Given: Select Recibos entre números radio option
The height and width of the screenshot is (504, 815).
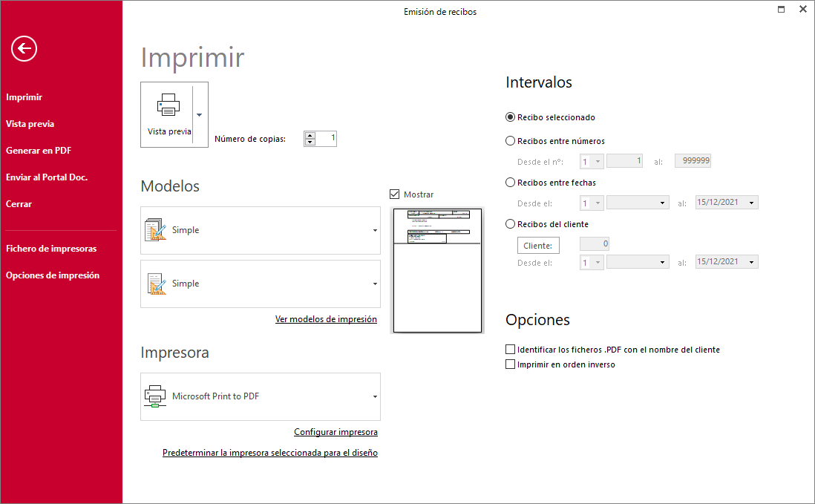Looking at the screenshot, I should point(511,141).
